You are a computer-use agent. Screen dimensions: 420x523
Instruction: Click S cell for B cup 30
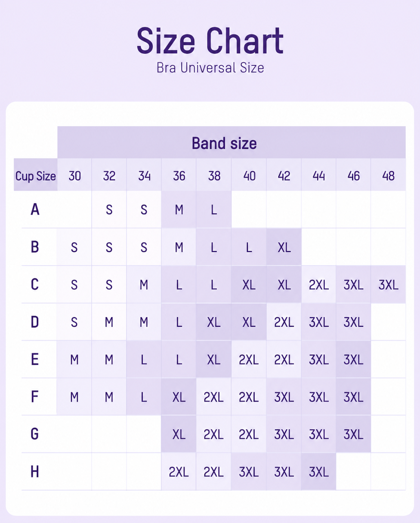(74, 247)
